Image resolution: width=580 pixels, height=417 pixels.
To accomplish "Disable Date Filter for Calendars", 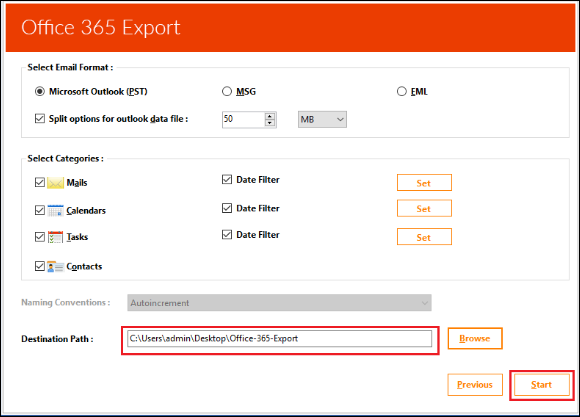I will (227, 208).
